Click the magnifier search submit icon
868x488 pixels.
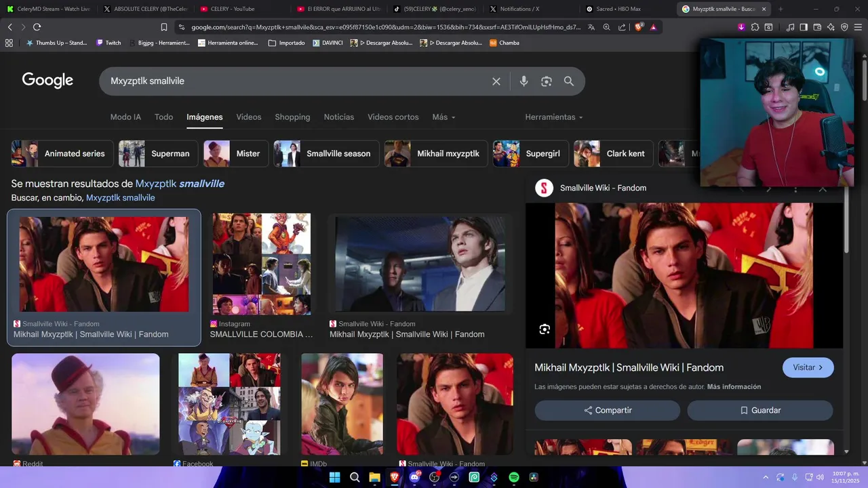pos(569,81)
